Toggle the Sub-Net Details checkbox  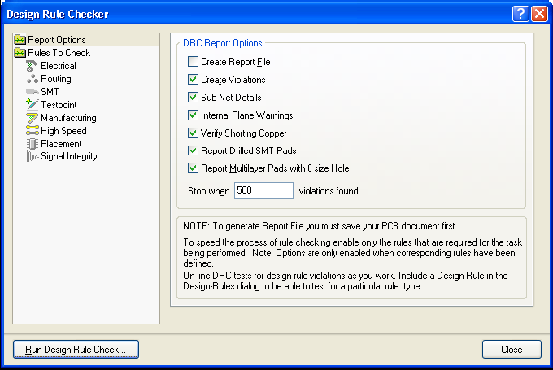[193, 97]
